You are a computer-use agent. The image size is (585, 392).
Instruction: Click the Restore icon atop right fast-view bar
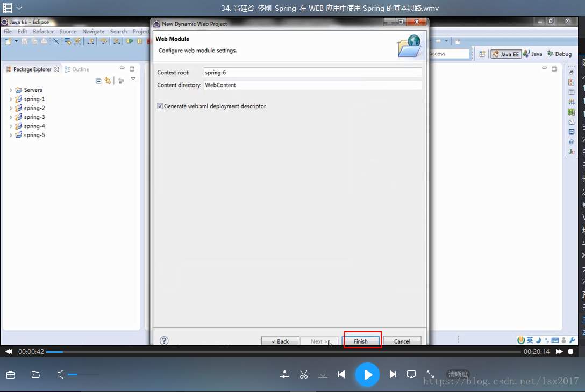pyautogui.click(x=571, y=73)
